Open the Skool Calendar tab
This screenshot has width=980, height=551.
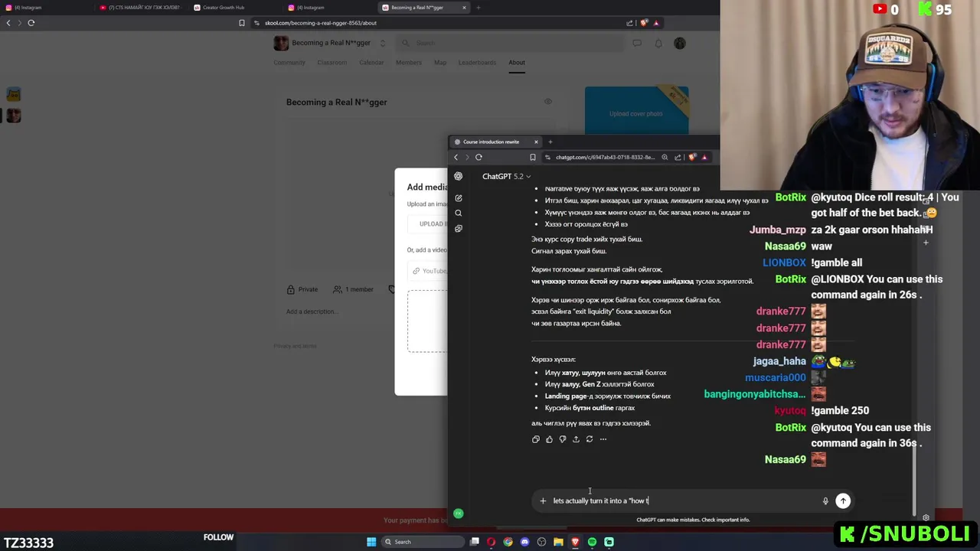pos(371,63)
